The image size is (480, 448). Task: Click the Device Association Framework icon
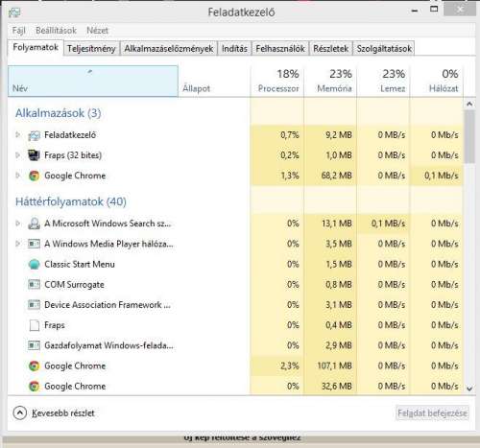[34, 305]
